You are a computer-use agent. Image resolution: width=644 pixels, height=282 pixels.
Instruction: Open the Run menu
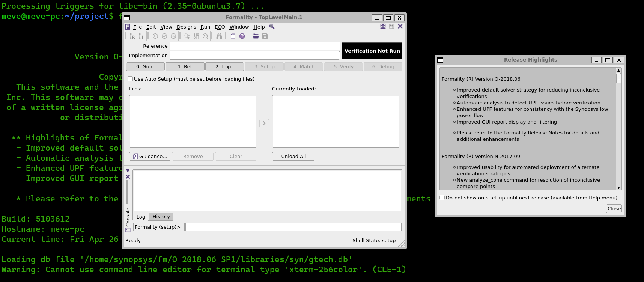pyautogui.click(x=205, y=27)
